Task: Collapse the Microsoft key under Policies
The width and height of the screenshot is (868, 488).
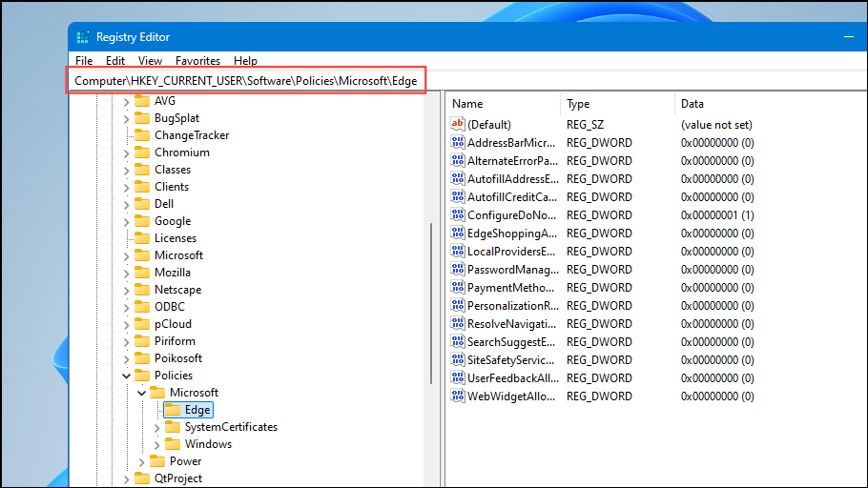Action: tap(142, 393)
